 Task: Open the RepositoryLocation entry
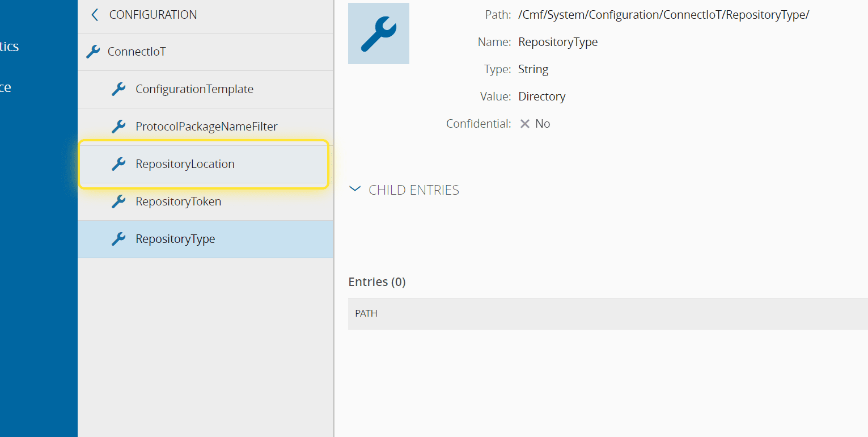[185, 164]
